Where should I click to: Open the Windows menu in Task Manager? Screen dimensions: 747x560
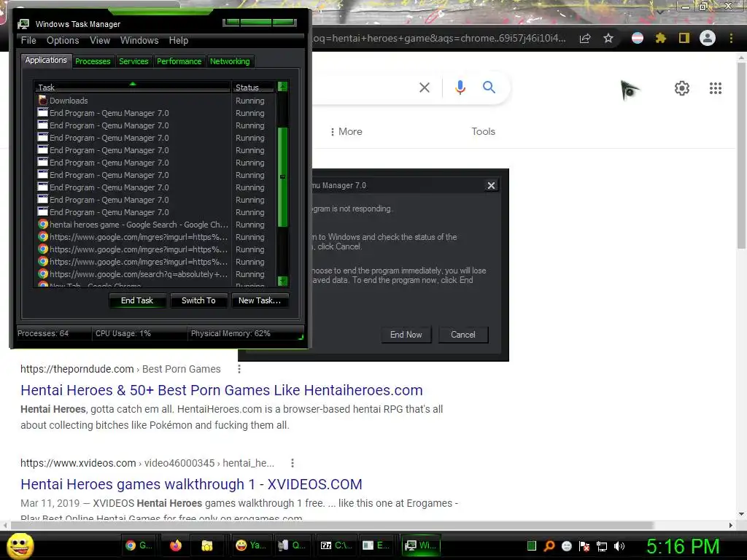click(x=139, y=41)
